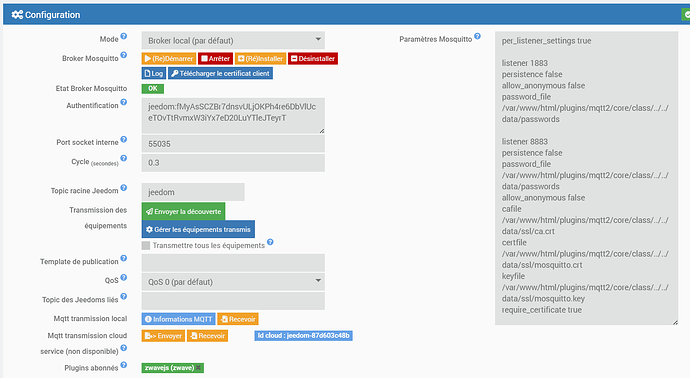Open the Mode dropdown Broker local
The width and height of the screenshot is (690, 378).
pyautogui.click(x=233, y=40)
